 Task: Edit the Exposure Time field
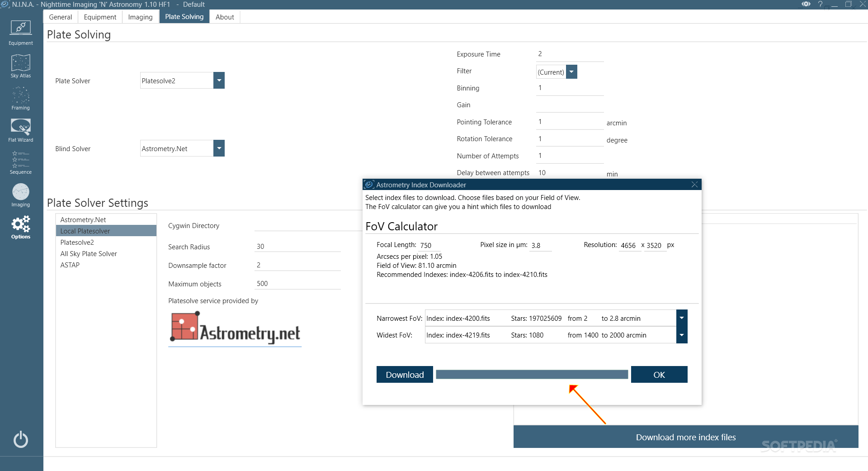coord(570,54)
